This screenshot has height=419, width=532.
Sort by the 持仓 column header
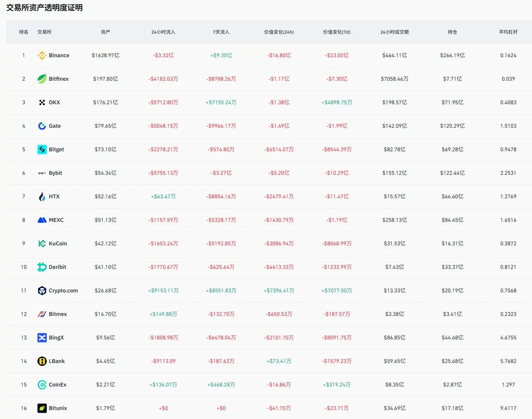(x=452, y=32)
